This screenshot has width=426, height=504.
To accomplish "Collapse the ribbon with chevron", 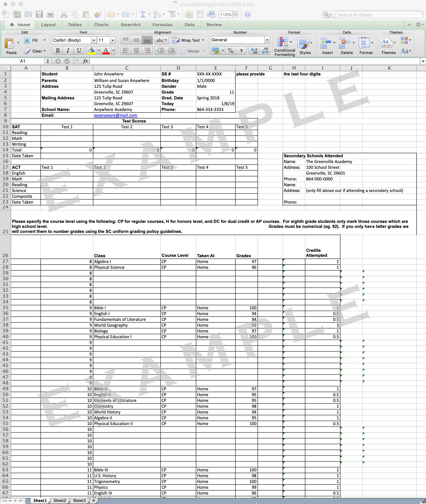I will [409, 25].
